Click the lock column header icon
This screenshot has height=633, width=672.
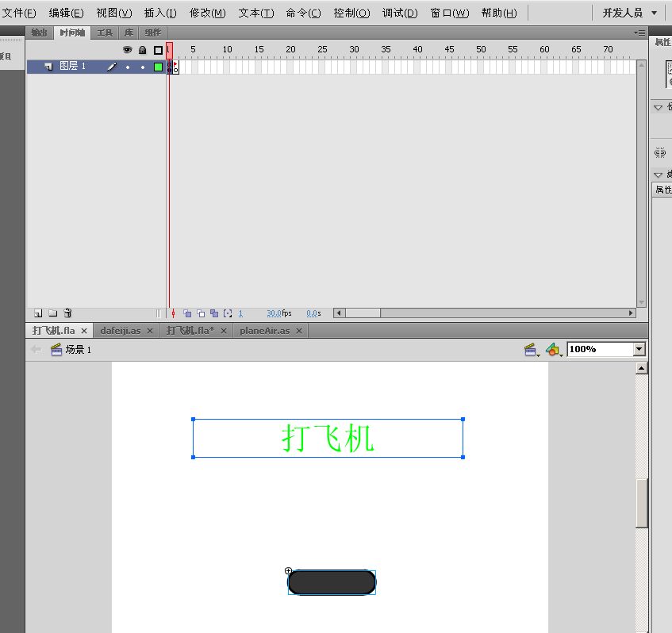143,50
